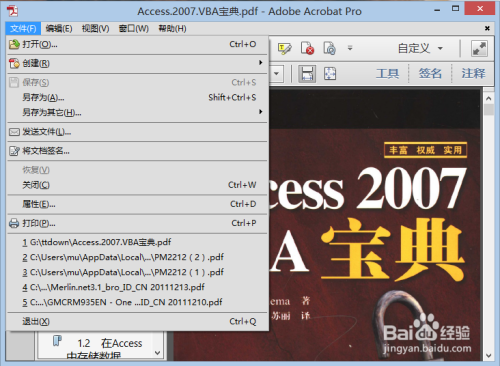500x366 pixels.
Task: Click the scrolling page mode icon
Action: click(307, 74)
